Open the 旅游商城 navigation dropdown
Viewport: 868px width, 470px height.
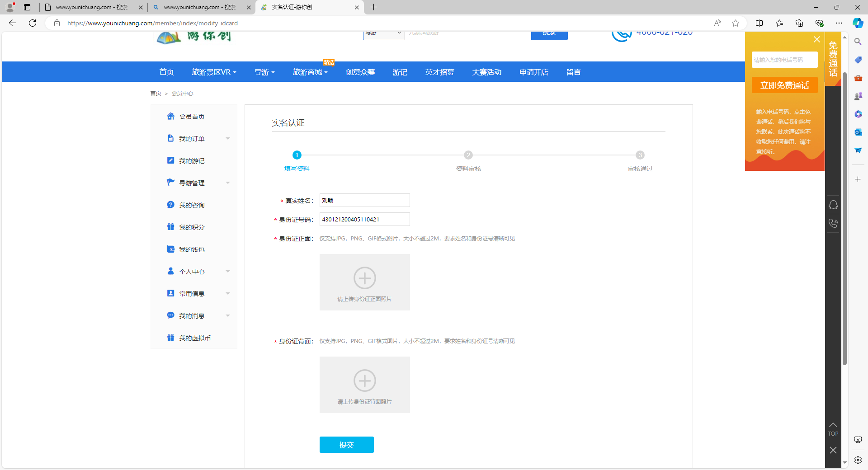(x=310, y=72)
